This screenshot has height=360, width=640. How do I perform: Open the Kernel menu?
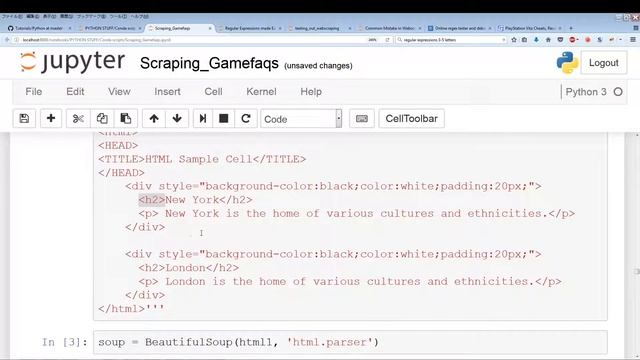point(261,91)
